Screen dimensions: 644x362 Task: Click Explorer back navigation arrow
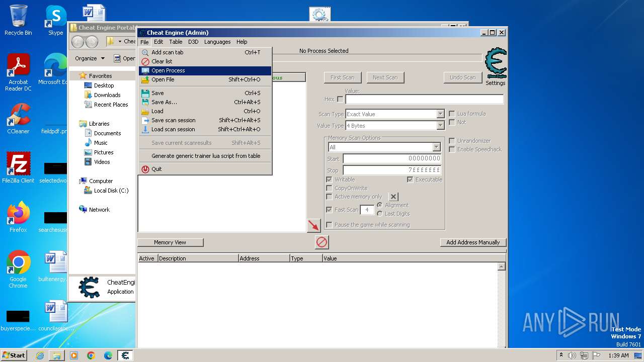(78, 42)
